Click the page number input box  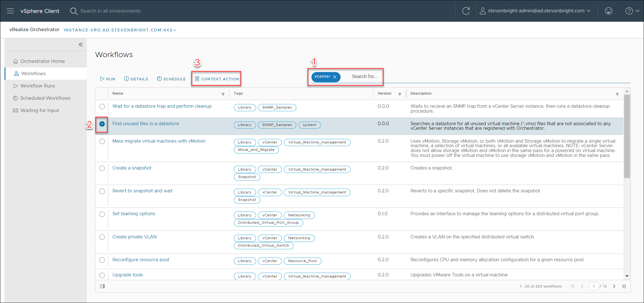tap(594, 286)
